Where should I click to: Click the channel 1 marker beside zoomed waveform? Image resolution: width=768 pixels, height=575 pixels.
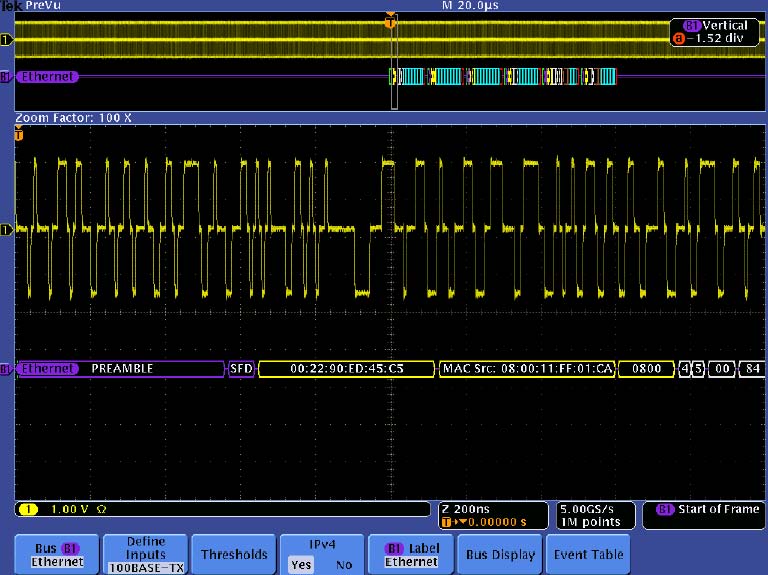7,229
